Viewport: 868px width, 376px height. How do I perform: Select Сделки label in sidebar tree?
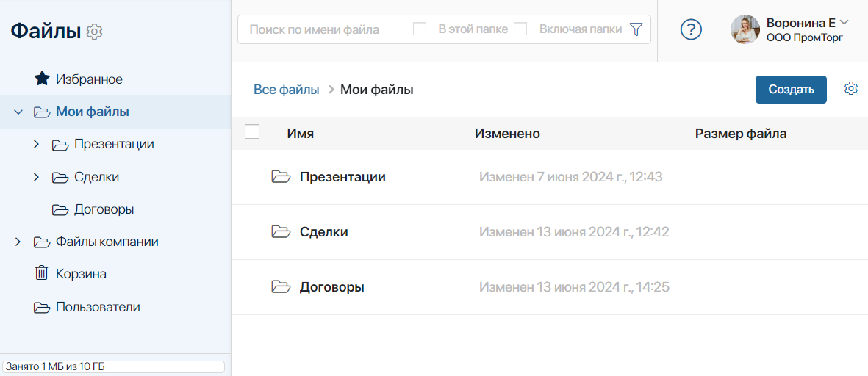tap(96, 177)
